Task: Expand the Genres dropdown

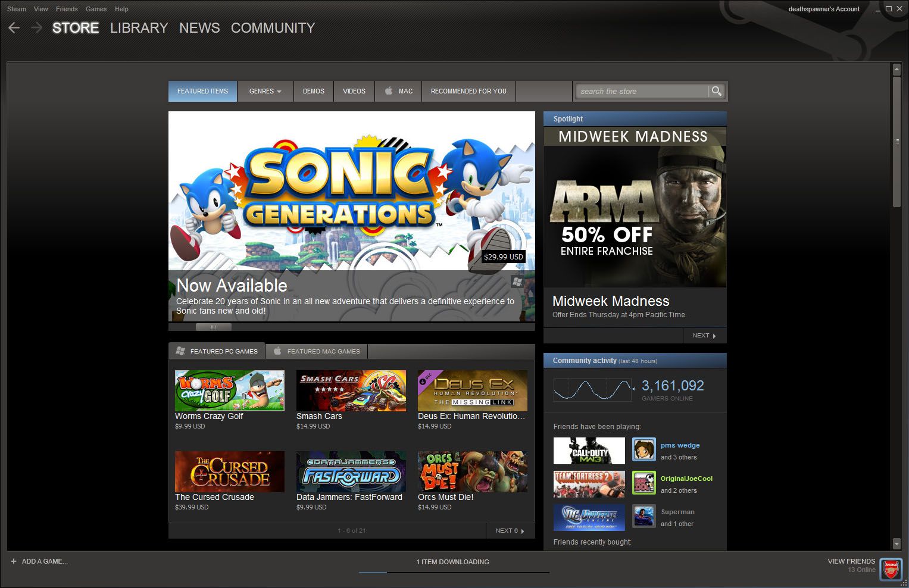Action: (265, 91)
